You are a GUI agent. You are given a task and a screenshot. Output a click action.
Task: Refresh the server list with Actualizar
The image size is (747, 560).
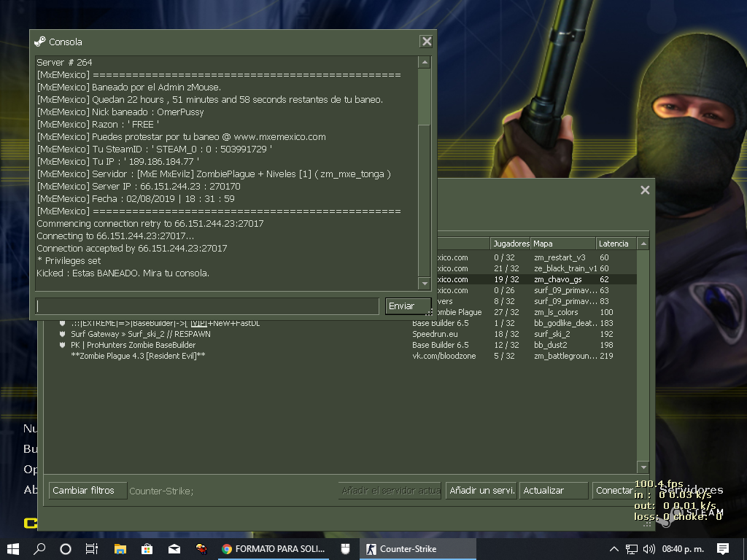point(554,491)
